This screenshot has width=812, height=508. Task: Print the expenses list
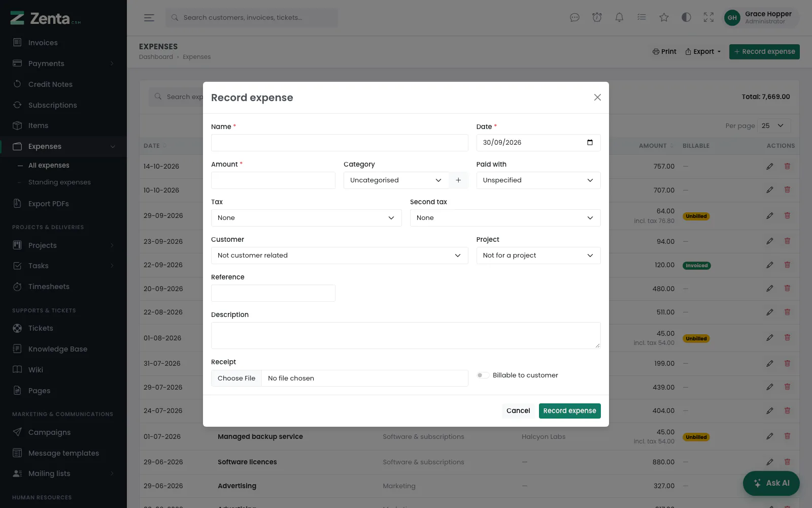tap(664, 52)
